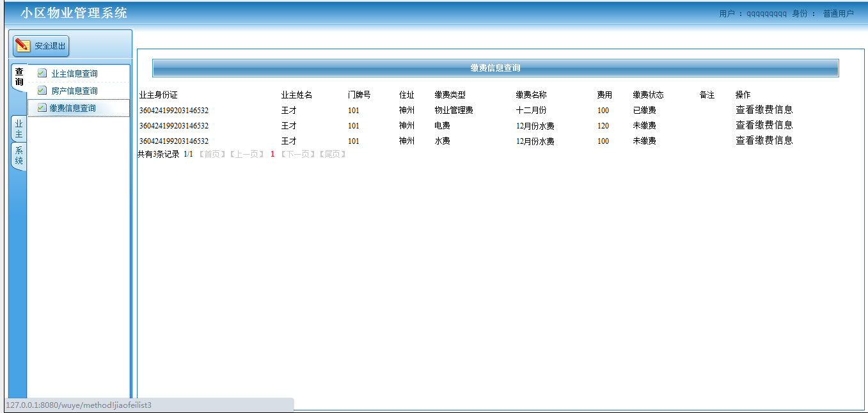Click the 缴费信息查询 title banner
This screenshot has height=413, width=868.
(496, 68)
